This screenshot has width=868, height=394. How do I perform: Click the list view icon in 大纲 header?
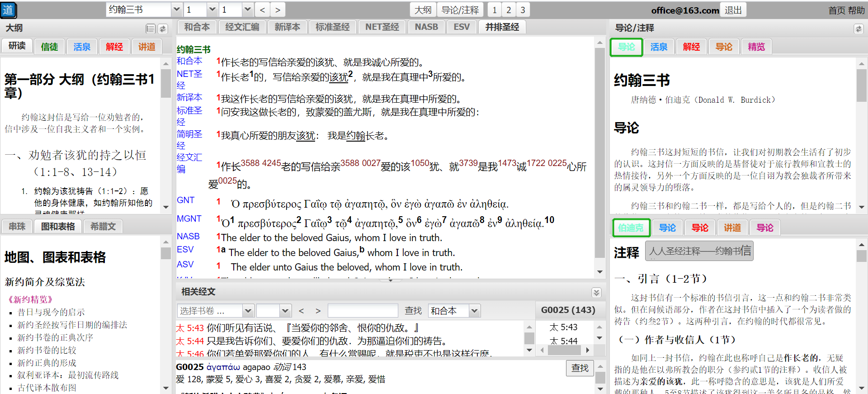[151, 29]
